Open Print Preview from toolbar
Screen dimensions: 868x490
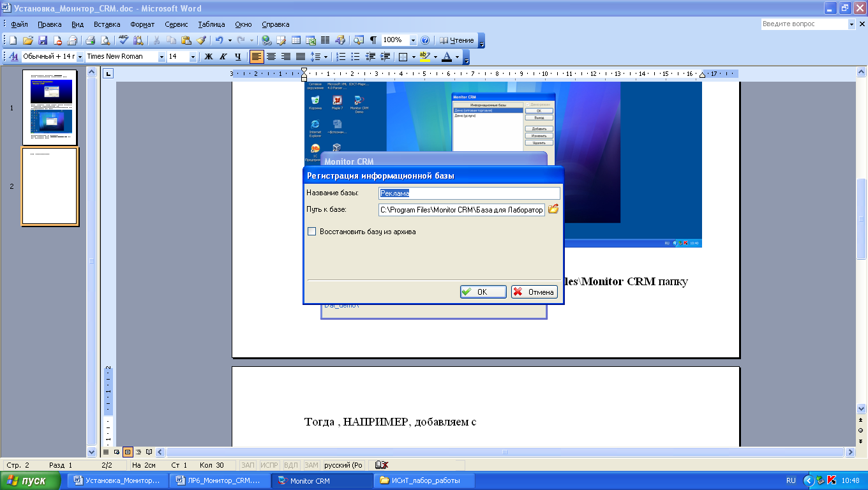point(105,40)
